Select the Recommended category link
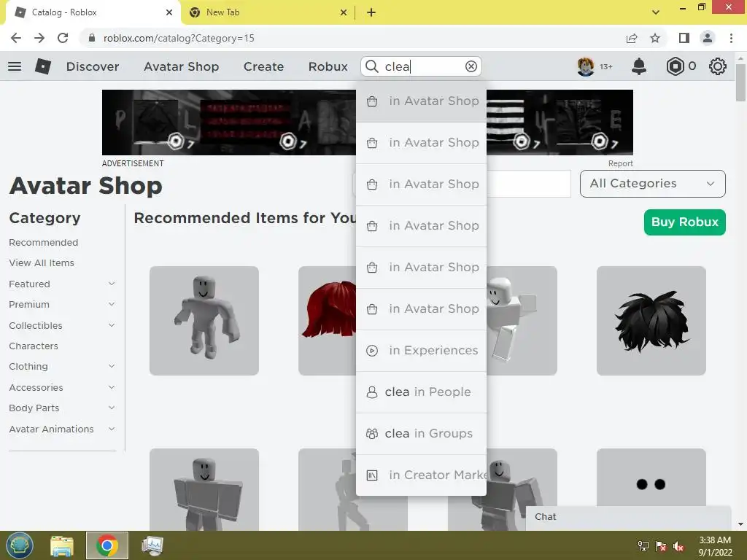Image resolution: width=747 pixels, height=560 pixels. coord(43,242)
